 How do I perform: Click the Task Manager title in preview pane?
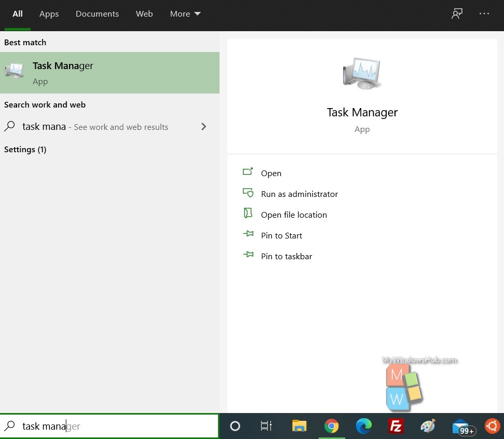coord(362,112)
